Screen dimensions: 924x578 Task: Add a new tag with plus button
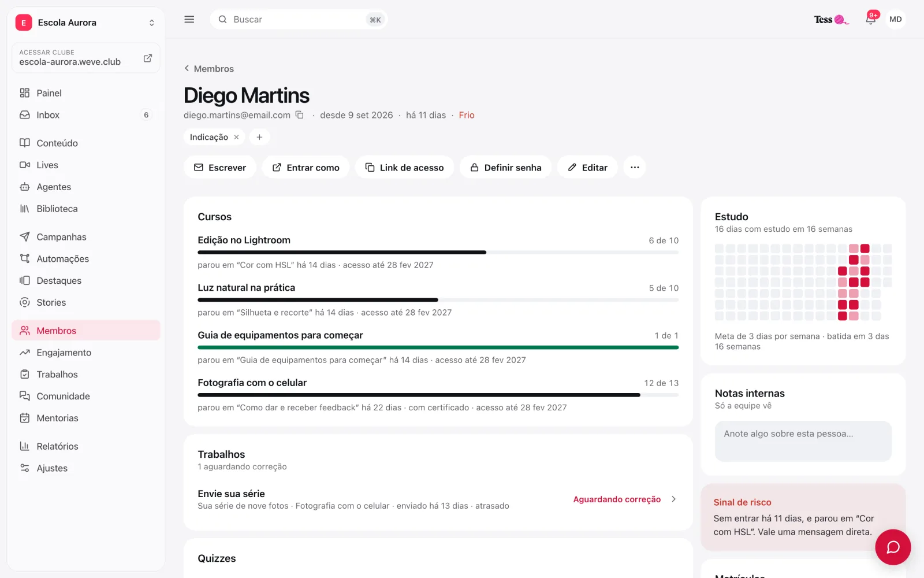point(259,137)
